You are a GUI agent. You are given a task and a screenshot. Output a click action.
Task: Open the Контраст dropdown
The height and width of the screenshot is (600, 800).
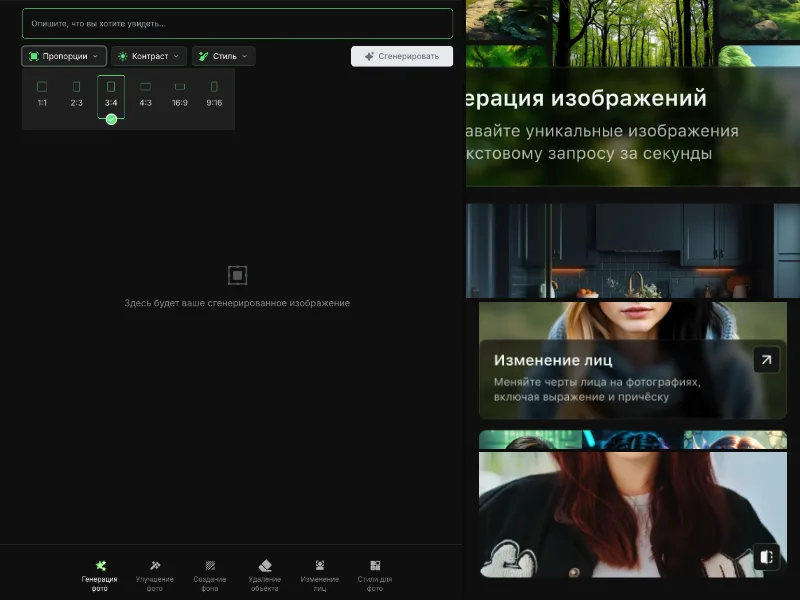click(149, 56)
